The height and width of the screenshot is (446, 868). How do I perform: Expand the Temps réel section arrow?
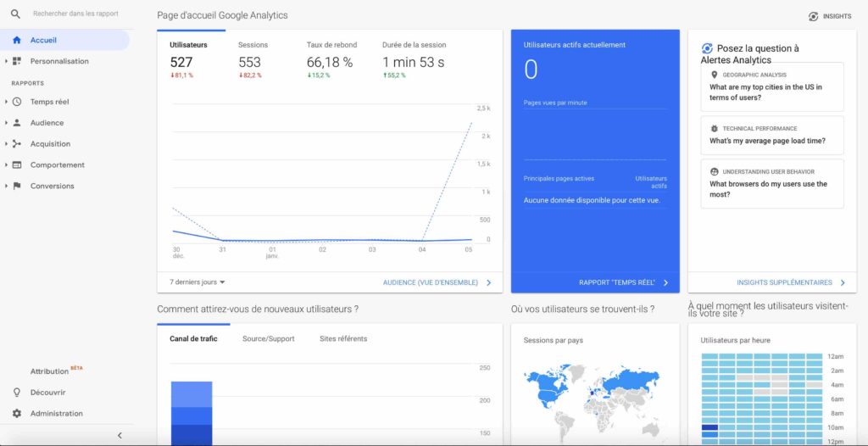pos(6,102)
